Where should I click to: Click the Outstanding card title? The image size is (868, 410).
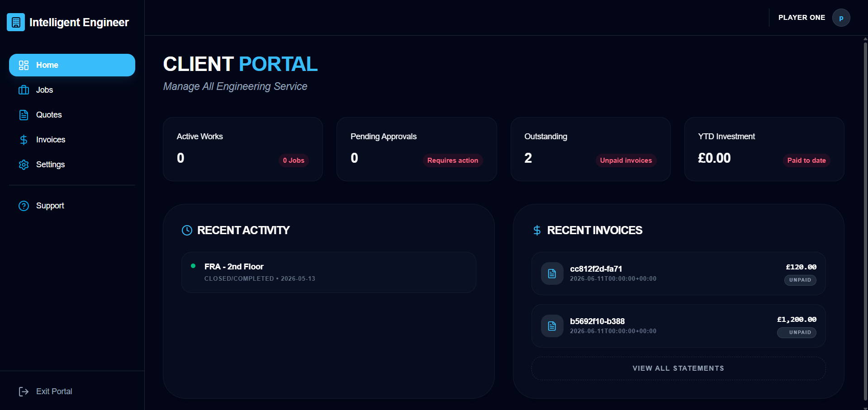click(x=546, y=137)
